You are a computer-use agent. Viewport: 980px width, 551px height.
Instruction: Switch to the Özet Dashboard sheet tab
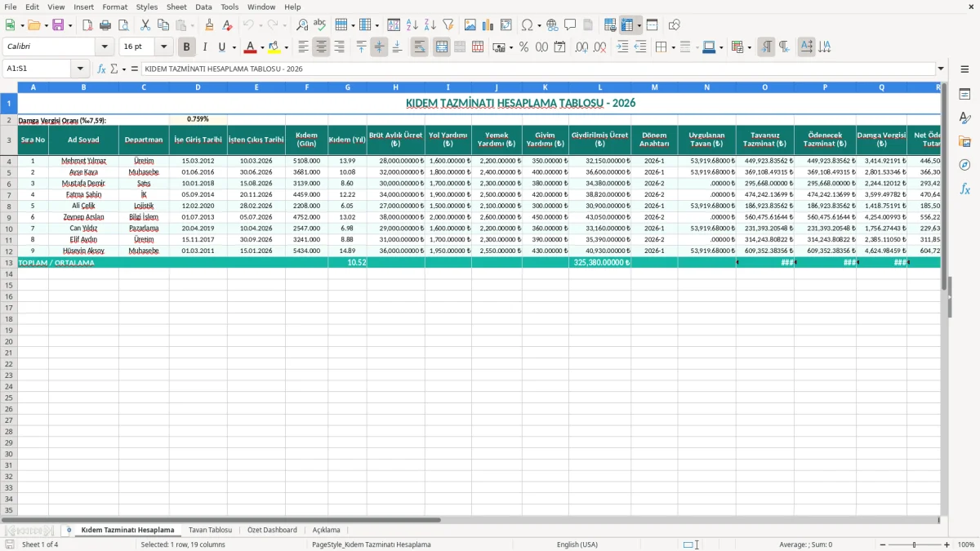coord(272,530)
